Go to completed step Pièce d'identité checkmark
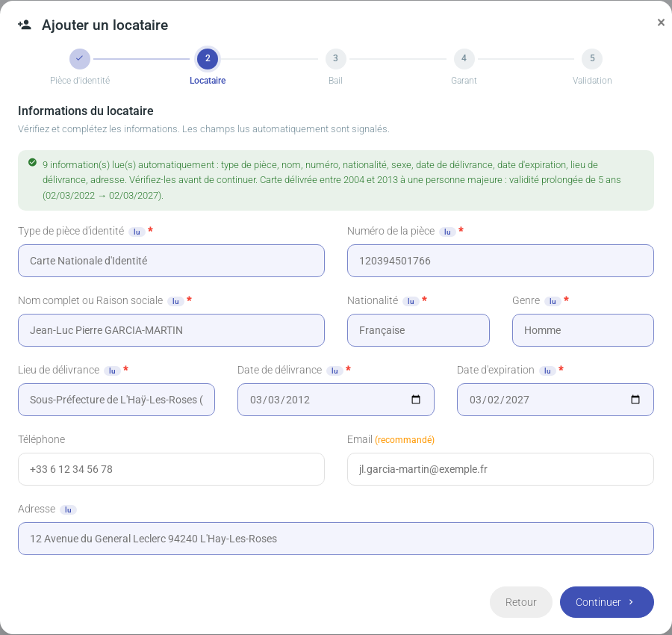This screenshot has width=672, height=635. 80,58
